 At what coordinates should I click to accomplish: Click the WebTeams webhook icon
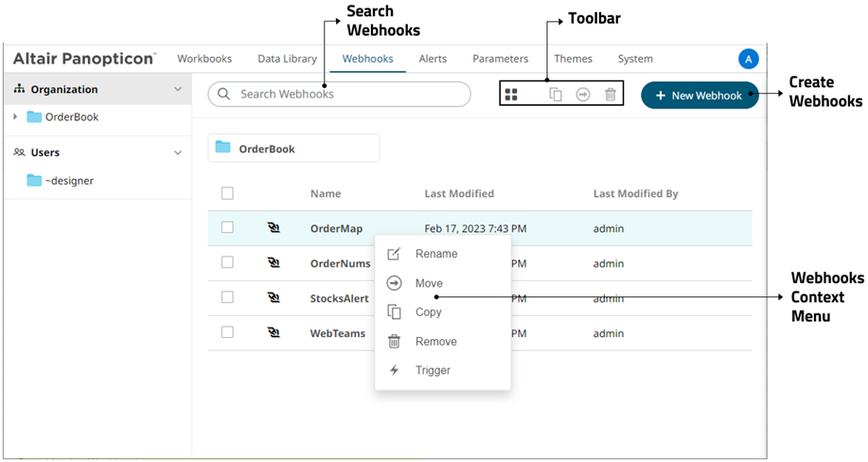coord(275,333)
